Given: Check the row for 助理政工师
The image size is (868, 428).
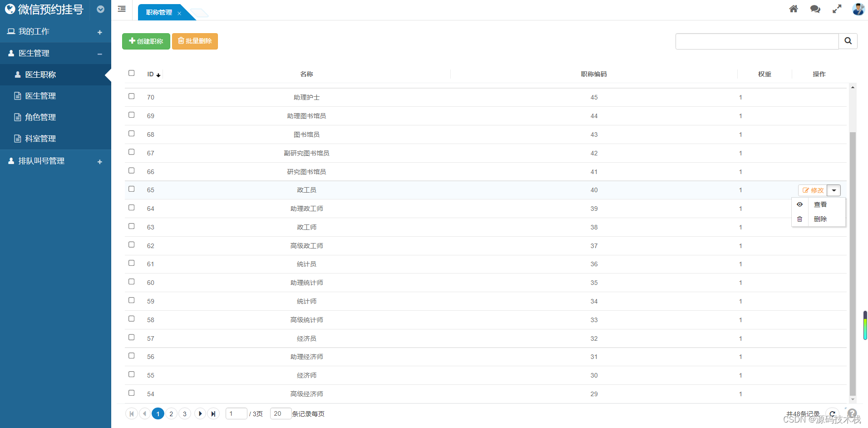Looking at the screenshot, I should click(132, 208).
